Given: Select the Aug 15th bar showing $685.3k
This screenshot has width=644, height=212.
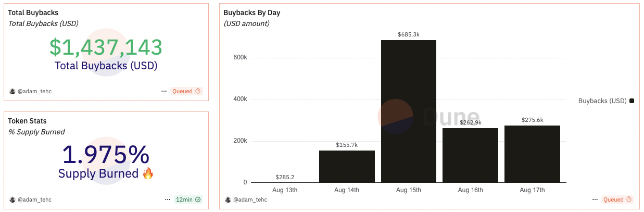Looking at the screenshot, I should (x=409, y=111).
